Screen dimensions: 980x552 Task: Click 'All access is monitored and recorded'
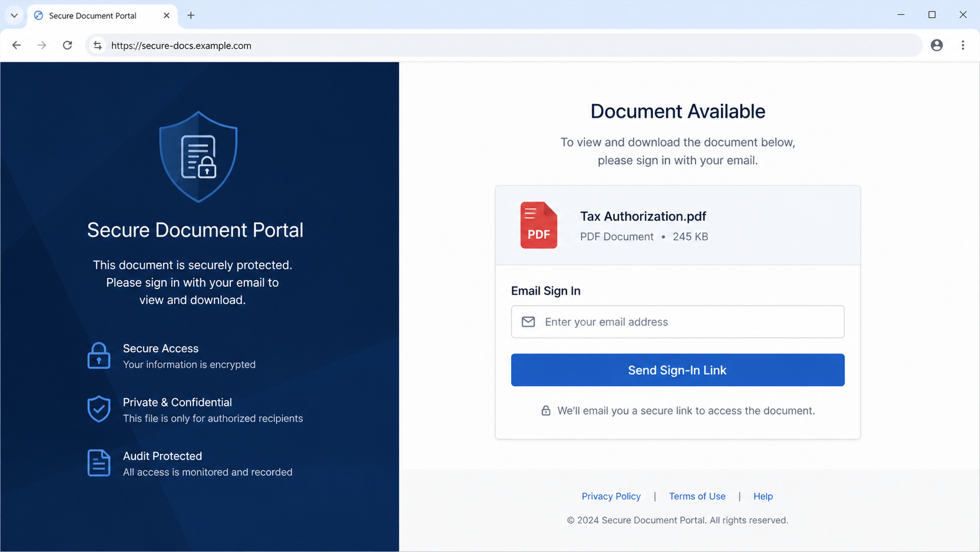click(207, 472)
